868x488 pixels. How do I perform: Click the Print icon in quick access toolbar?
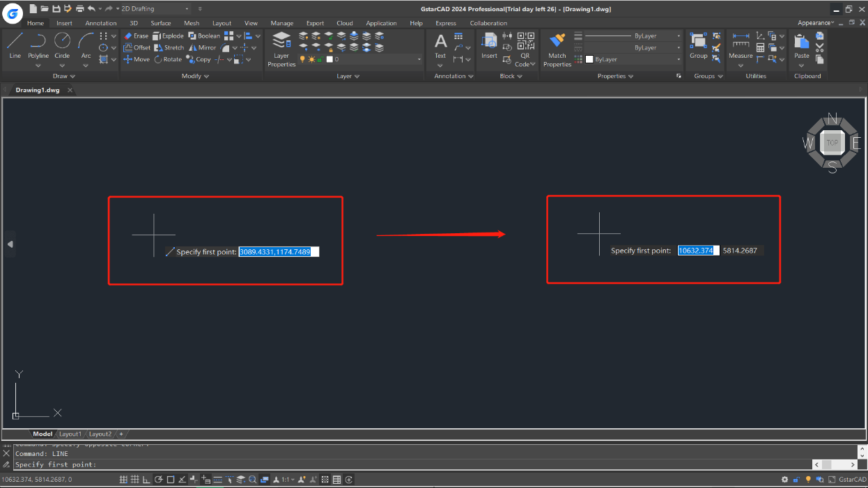click(x=79, y=9)
